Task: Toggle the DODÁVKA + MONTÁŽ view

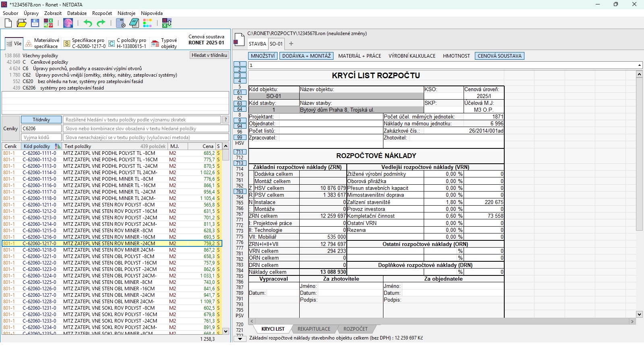Action: [x=306, y=56]
